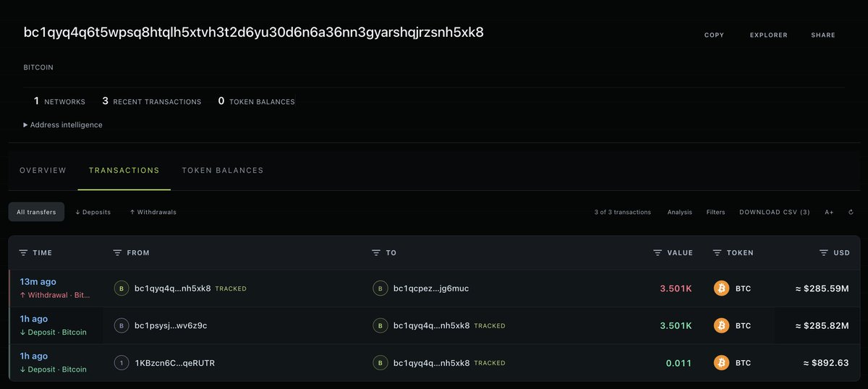Image resolution: width=868 pixels, height=389 pixels.
Task: Click recipient bc1qyq4q...nh5xk8 in the 3.501K deposit row
Action: coord(431,325)
